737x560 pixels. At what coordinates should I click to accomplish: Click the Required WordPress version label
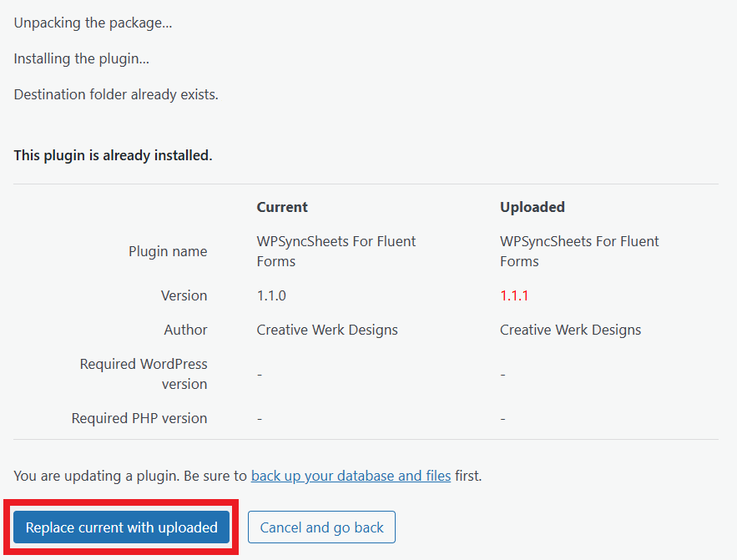[144, 374]
